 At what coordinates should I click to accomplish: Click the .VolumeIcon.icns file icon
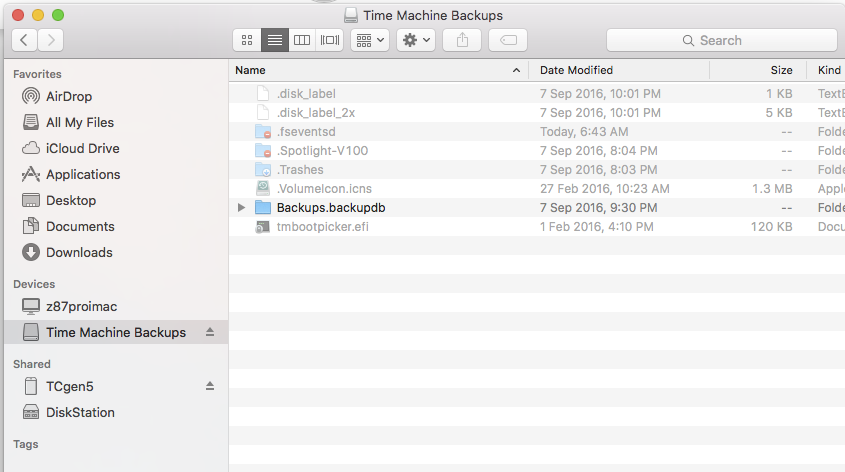263,189
